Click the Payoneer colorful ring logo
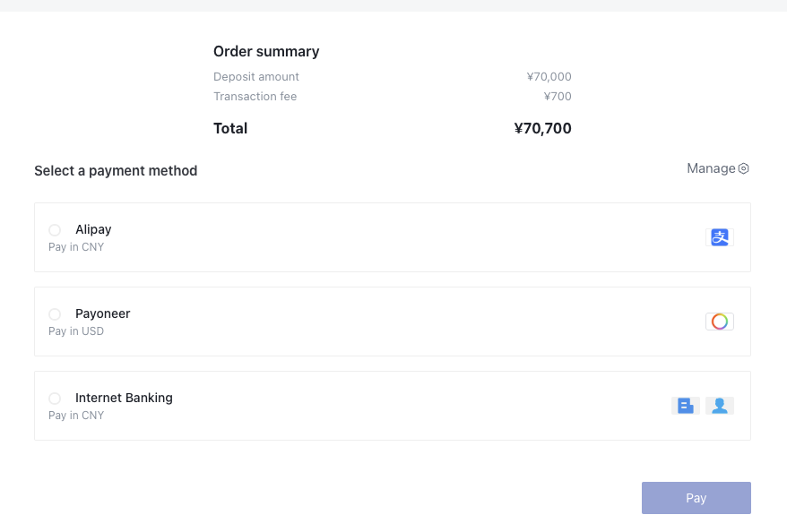Viewport: 787px width, 532px height. coord(719,322)
